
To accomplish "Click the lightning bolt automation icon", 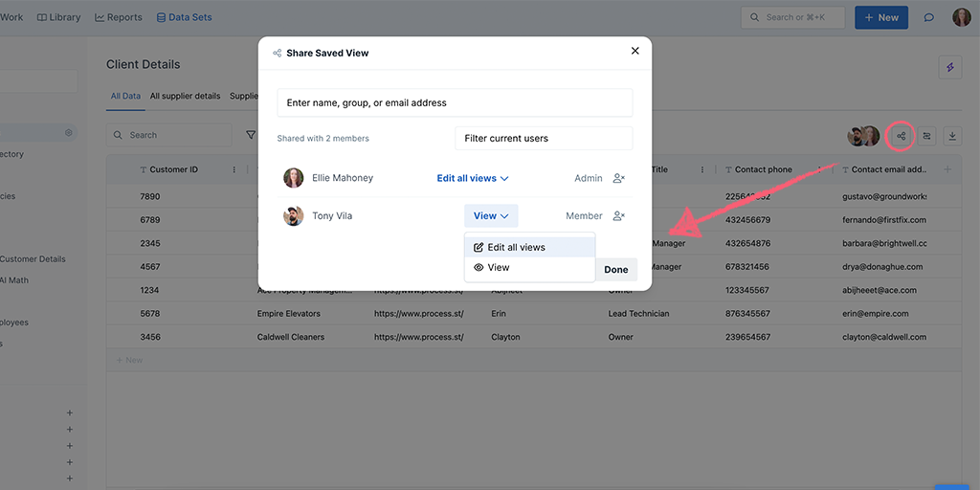I will coord(950,67).
